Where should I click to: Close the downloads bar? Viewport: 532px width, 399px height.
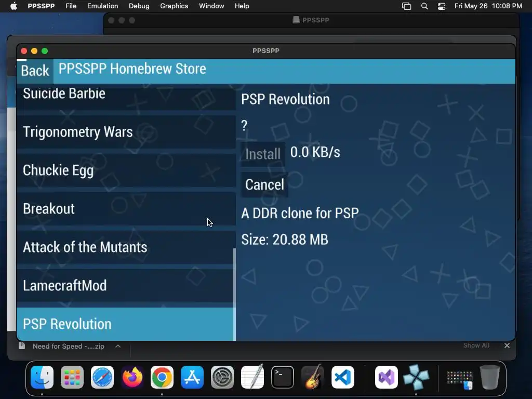(x=507, y=345)
